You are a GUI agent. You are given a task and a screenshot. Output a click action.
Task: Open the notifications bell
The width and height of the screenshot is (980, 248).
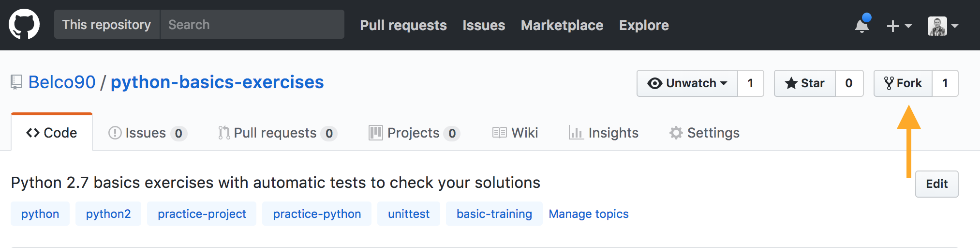click(862, 25)
